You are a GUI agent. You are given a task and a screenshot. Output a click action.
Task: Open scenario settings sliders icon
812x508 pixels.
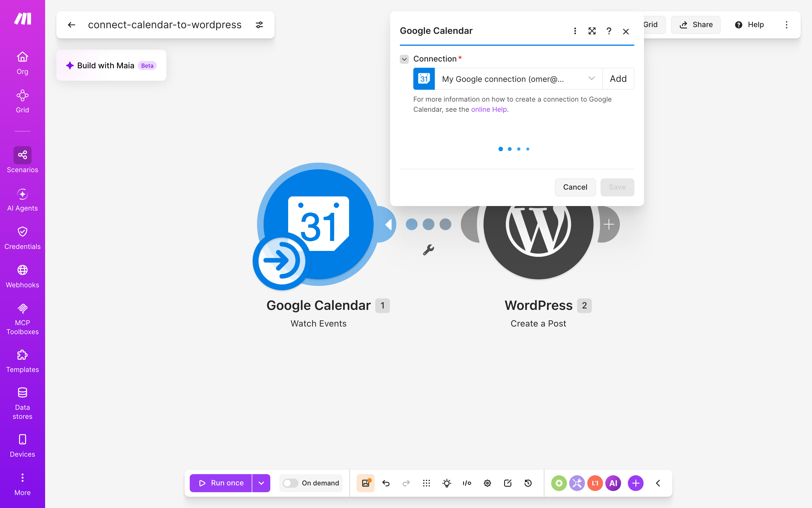coord(259,25)
